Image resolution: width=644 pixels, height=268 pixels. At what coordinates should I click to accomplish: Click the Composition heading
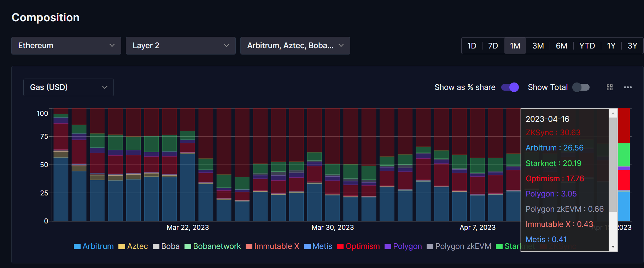point(46,17)
